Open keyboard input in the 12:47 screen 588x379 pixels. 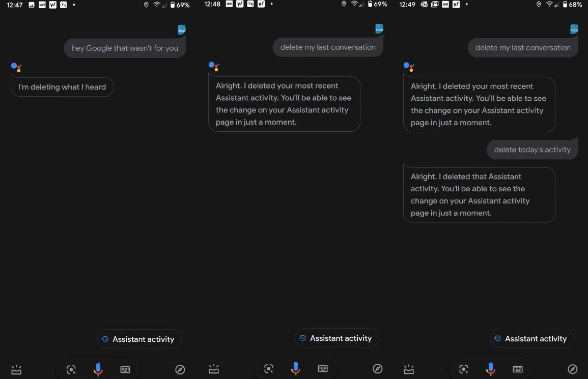125,370
